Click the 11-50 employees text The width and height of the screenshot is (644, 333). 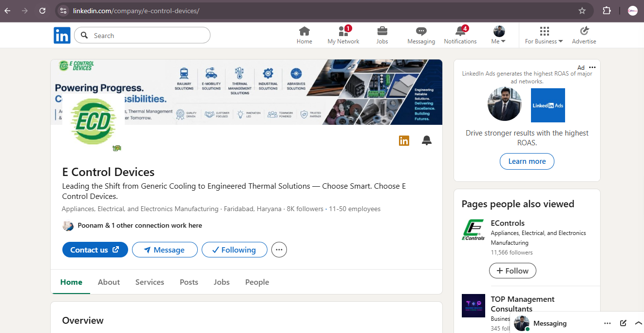click(x=355, y=209)
